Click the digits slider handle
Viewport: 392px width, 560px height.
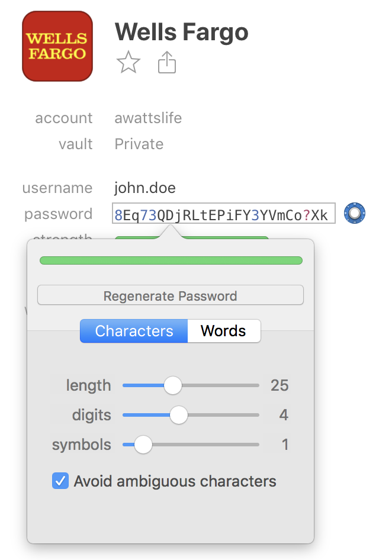click(x=178, y=415)
